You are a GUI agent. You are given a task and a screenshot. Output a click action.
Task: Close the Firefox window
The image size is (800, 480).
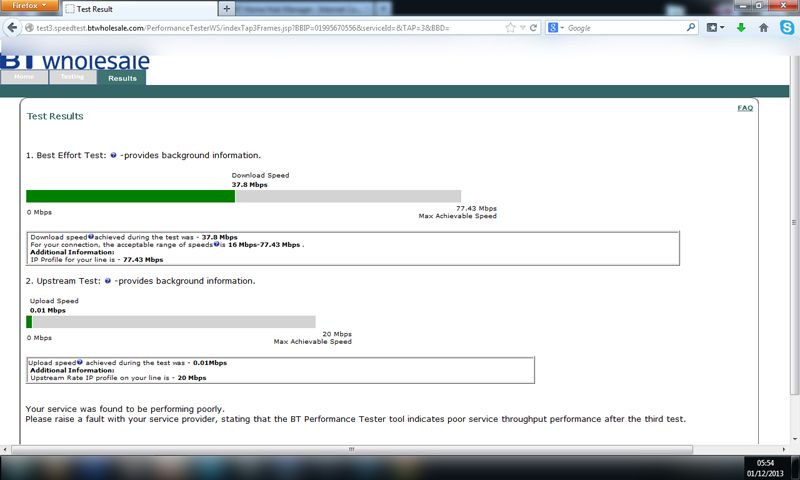784,5
